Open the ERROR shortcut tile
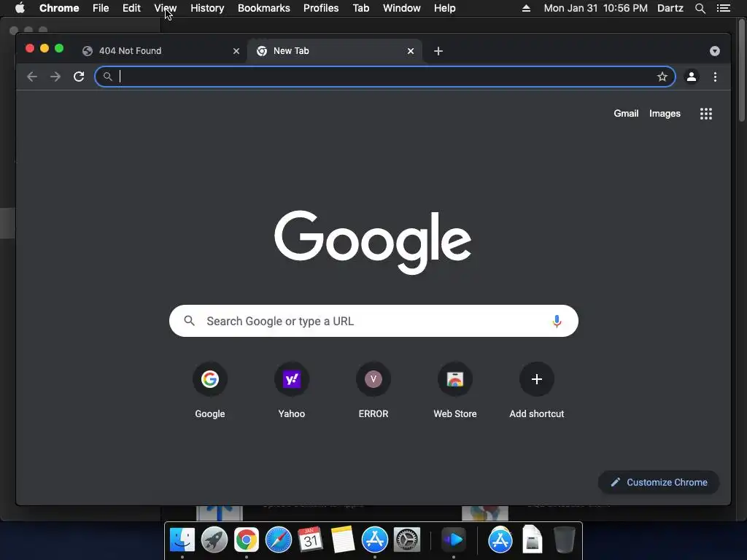Image resolution: width=747 pixels, height=560 pixels. point(373,392)
